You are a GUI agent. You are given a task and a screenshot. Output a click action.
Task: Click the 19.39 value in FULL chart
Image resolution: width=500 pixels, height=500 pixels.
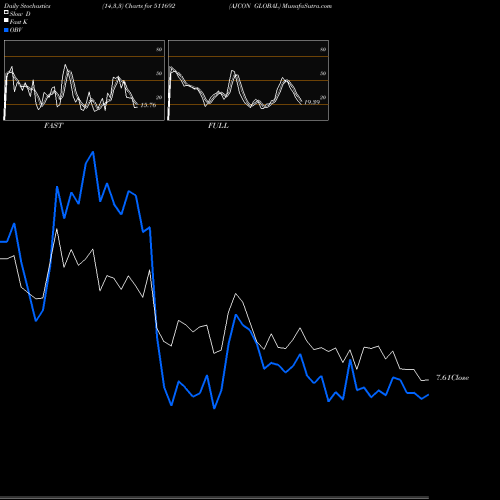click(x=312, y=102)
